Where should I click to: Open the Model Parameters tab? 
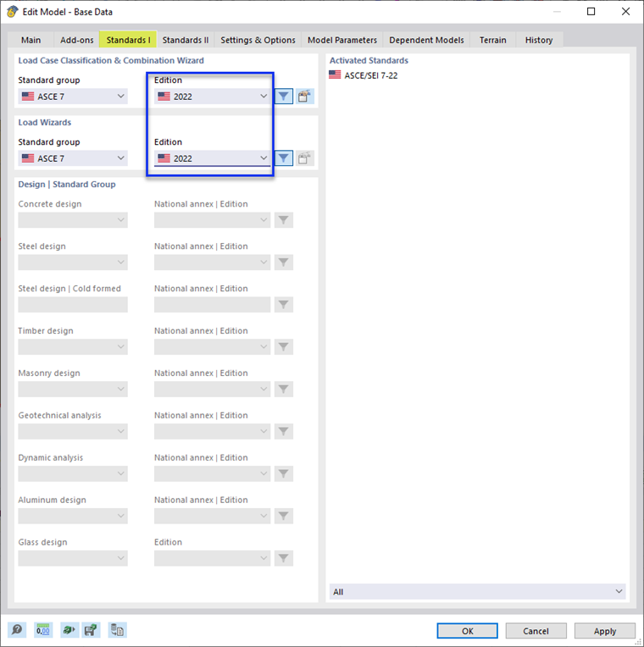[x=342, y=40]
